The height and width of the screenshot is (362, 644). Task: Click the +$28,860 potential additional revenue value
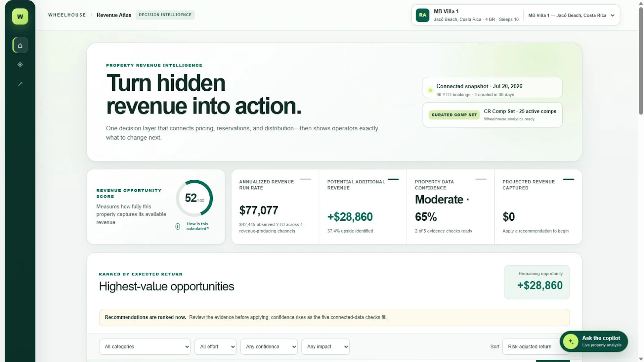click(x=350, y=217)
